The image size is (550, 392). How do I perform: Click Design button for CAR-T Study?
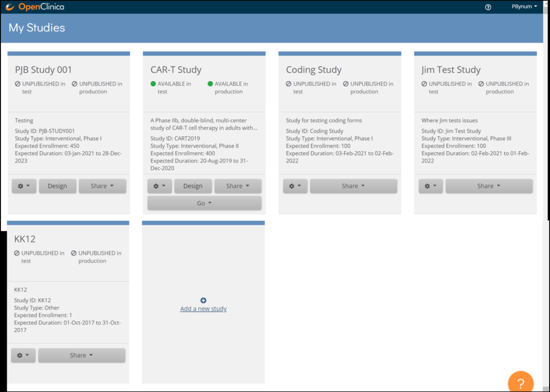tap(193, 186)
